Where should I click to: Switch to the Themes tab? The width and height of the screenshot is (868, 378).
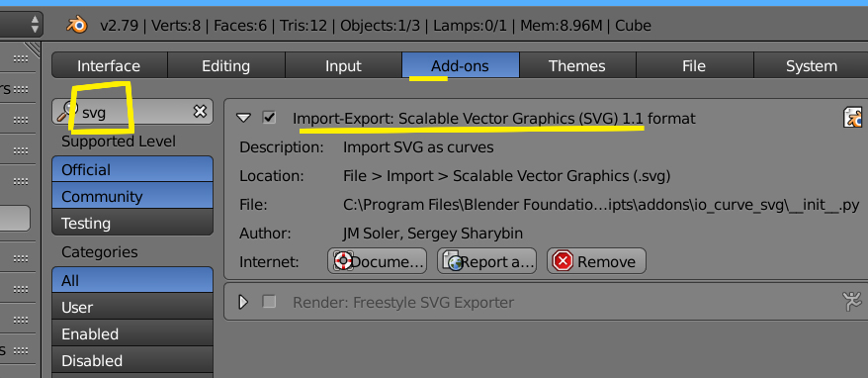pyautogui.click(x=577, y=66)
